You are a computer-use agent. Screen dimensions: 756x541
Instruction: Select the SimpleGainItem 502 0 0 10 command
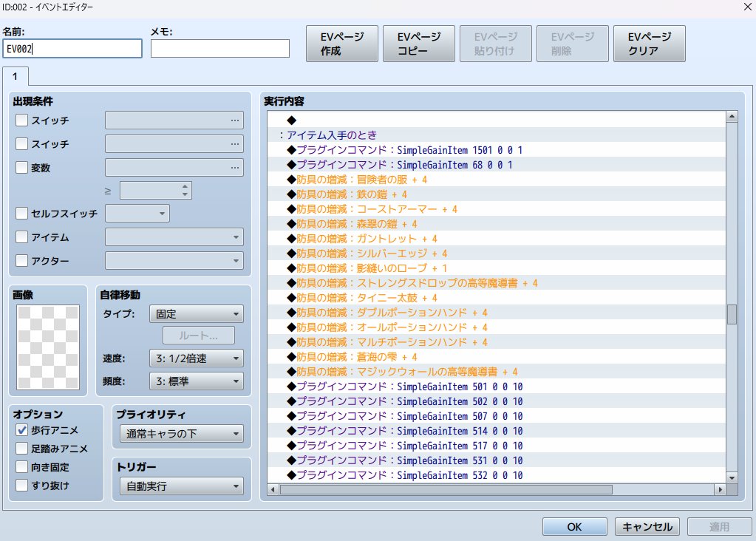coord(496,401)
